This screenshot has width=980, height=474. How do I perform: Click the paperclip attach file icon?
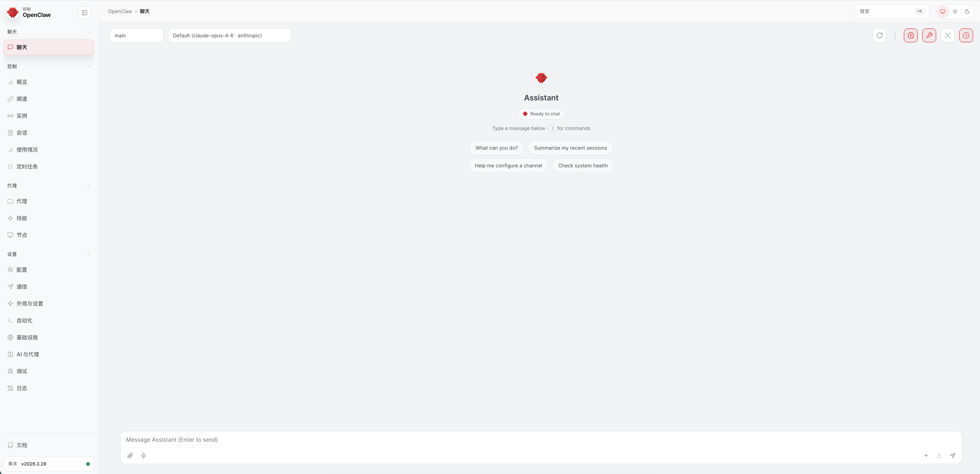pyautogui.click(x=130, y=456)
